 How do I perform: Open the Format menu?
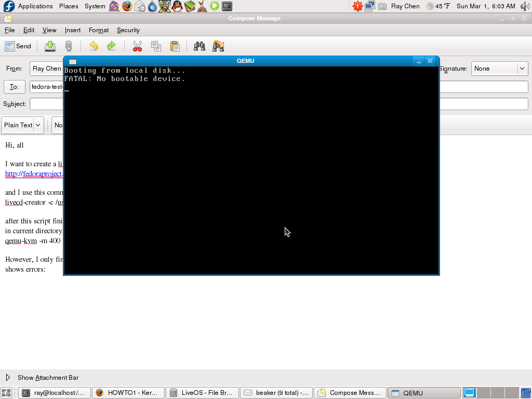pos(99,30)
